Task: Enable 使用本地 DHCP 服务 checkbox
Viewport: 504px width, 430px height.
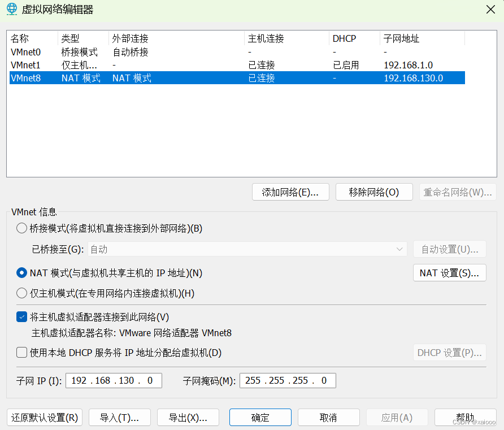Action: (x=21, y=353)
